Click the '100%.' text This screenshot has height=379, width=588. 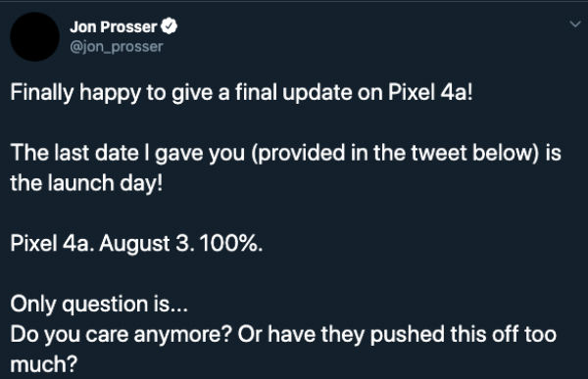pyautogui.click(x=231, y=244)
